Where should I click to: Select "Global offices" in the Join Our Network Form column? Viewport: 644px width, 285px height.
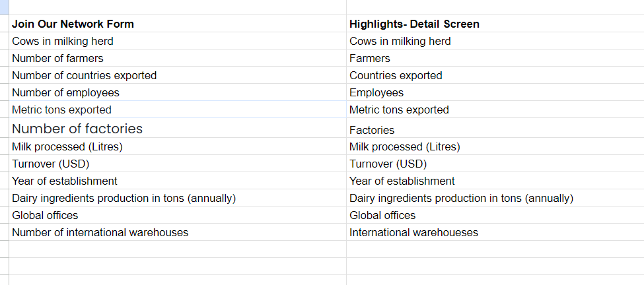click(45, 215)
